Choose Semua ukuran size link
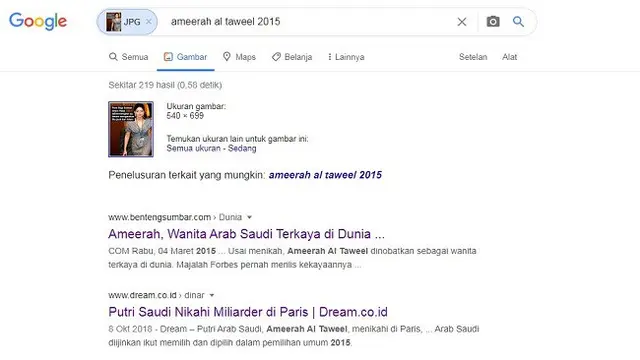Viewport: 640px width, 360px height. 193,148
